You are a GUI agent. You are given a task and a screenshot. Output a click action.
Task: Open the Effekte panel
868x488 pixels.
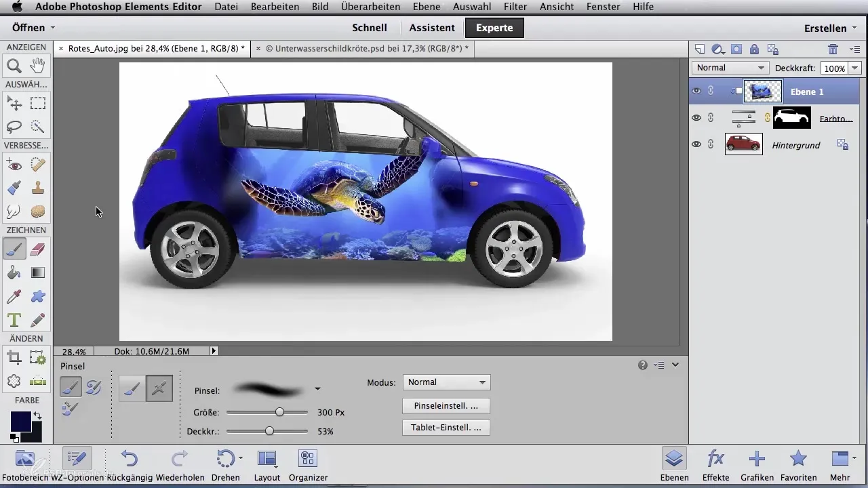[x=715, y=465]
